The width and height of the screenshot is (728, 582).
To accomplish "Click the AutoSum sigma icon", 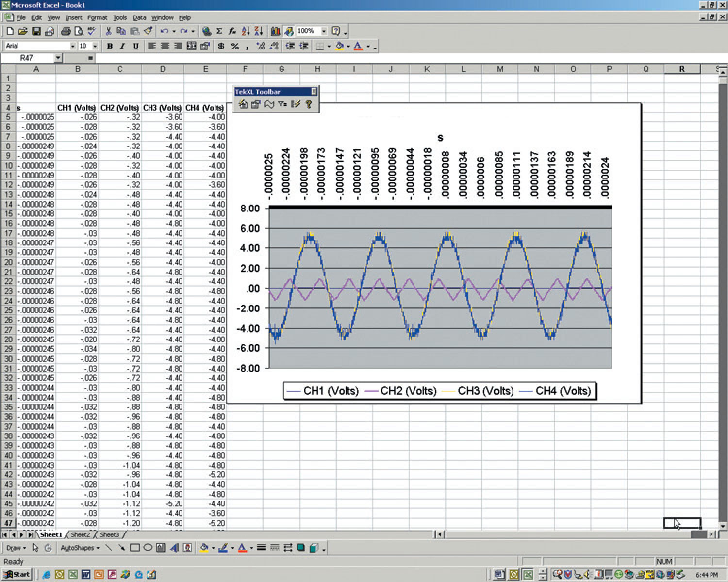I will pyautogui.click(x=219, y=32).
